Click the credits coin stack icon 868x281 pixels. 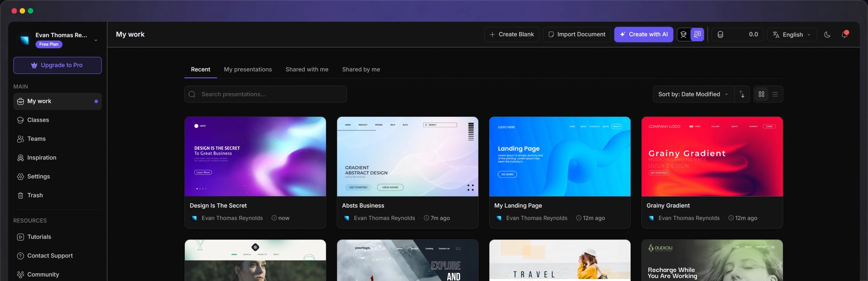tap(720, 35)
